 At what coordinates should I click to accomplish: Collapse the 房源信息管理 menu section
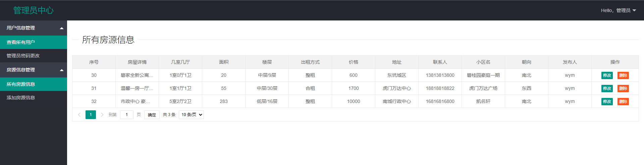click(x=34, y=70)
